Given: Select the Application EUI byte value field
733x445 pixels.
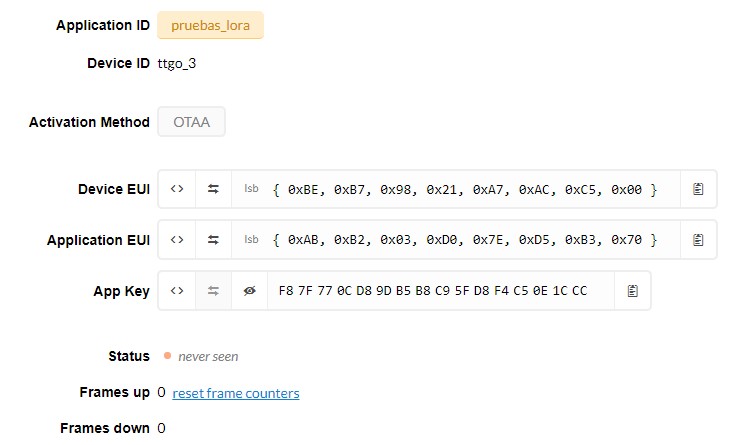Looking at the screenshot, I should tap(465, 240).
